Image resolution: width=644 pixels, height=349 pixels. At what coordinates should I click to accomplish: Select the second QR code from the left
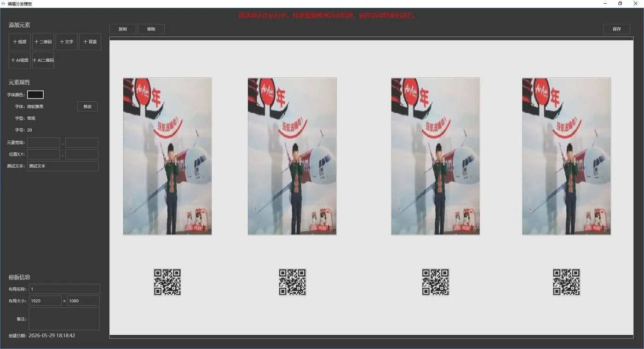[293, 282]
